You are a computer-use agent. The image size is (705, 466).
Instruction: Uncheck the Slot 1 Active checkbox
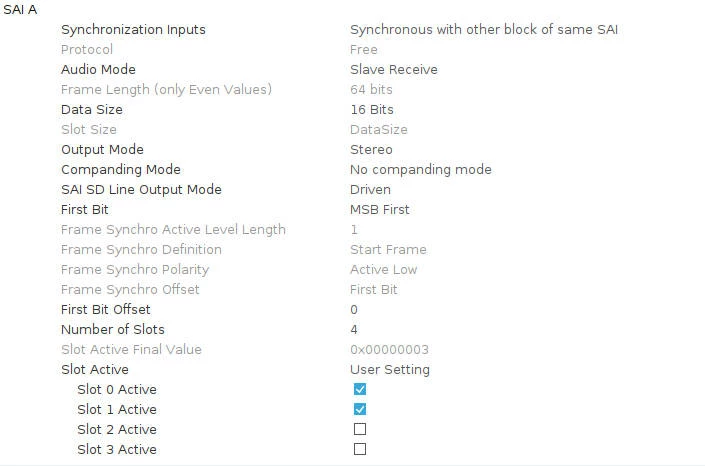click(360, 409)
